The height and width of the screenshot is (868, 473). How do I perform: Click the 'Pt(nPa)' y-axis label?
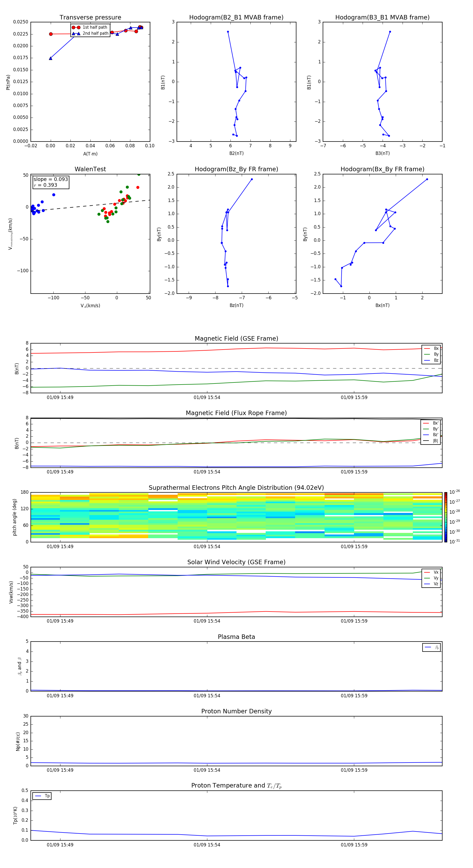(x=8, y=82)
